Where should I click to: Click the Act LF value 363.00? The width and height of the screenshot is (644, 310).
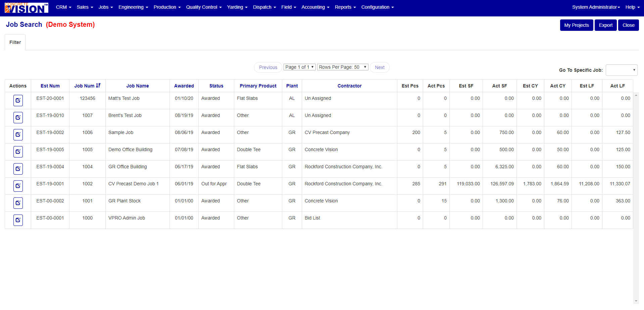point(623,201)
